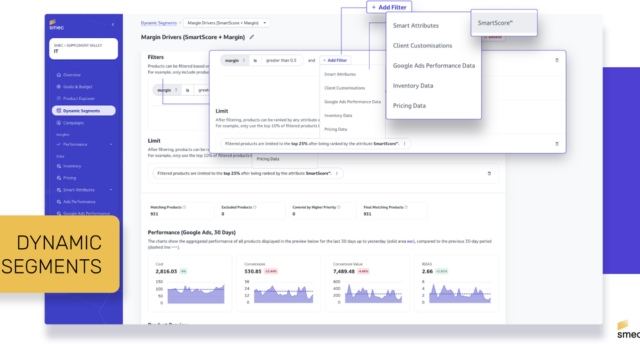Choose Google Ads Performance Data in the large menu
Viewport: 640px width, 360px height.
tap(434, 66)
